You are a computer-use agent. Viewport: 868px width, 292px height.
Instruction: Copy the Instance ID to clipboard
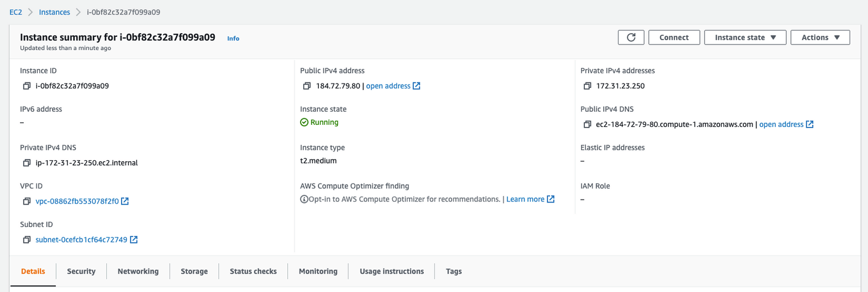27,86
